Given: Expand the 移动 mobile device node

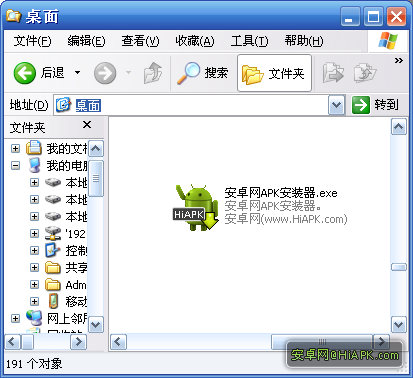Looking at the screenshot, I should pyautogui.click(x=34, y=301).
